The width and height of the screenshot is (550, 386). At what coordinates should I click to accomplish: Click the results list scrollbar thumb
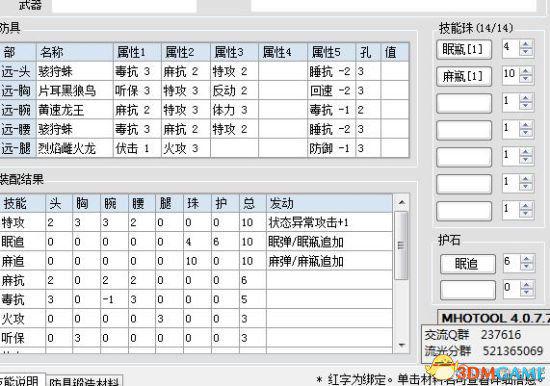click(402, 245)
